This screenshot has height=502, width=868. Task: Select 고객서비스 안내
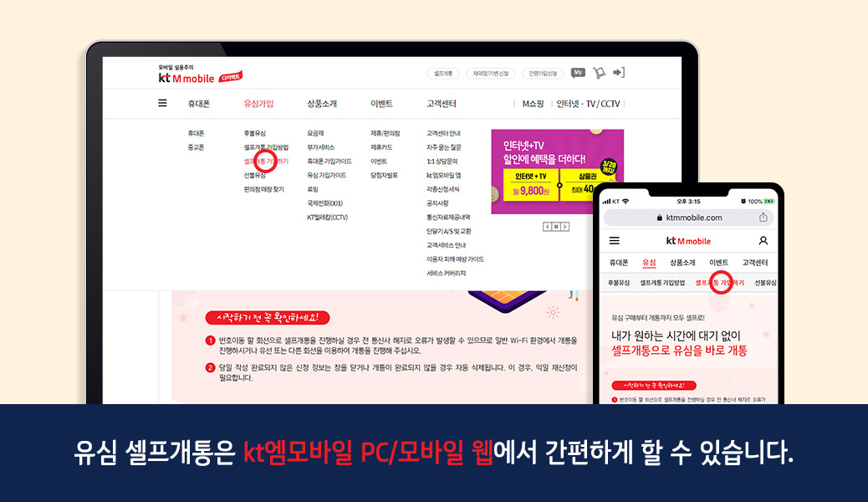click(x=447, y=245)
